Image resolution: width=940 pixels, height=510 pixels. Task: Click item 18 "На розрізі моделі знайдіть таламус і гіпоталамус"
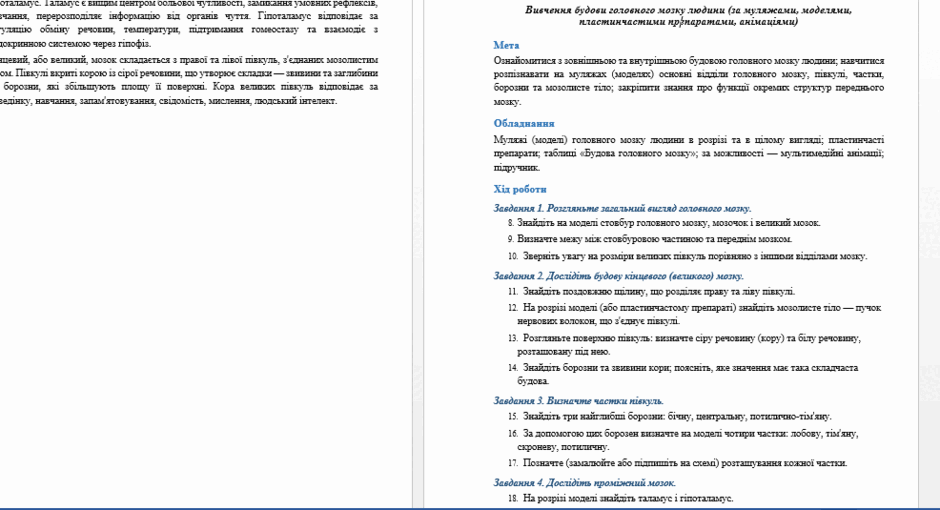tap(620, 498)
